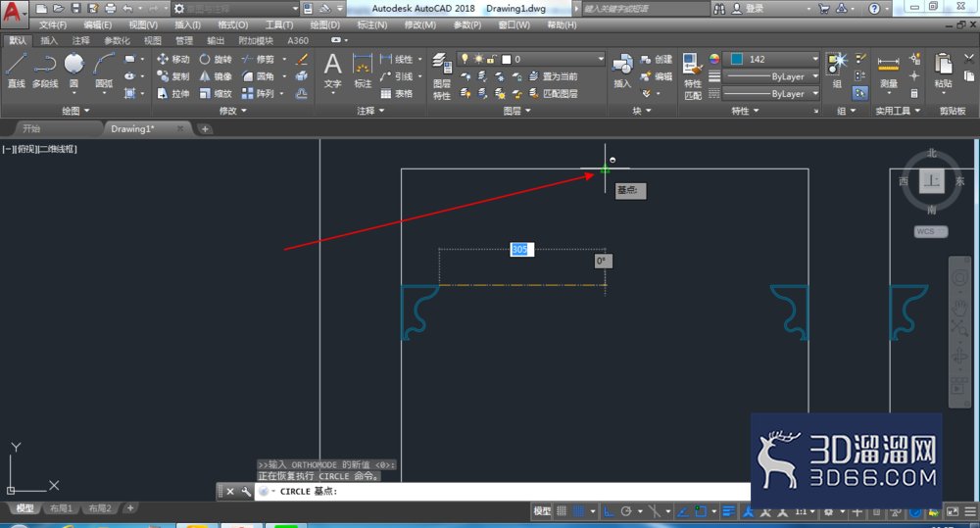Expand the Annotation (注释) panel
This screenshot has height=528, width=980.
click(x=370, y=111)
